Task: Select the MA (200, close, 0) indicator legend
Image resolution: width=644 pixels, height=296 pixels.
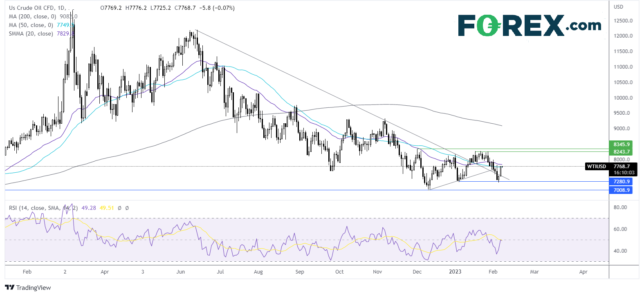Action: [32, 16]
